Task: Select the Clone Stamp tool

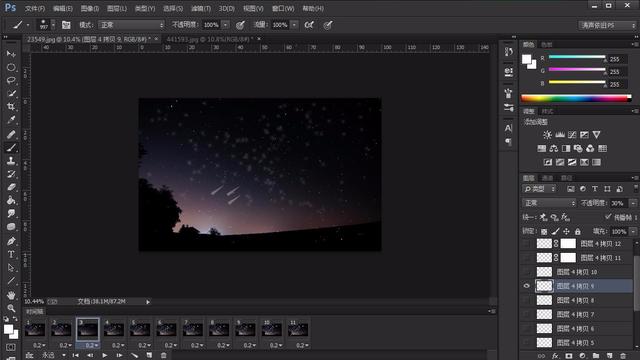Action: 11,161
